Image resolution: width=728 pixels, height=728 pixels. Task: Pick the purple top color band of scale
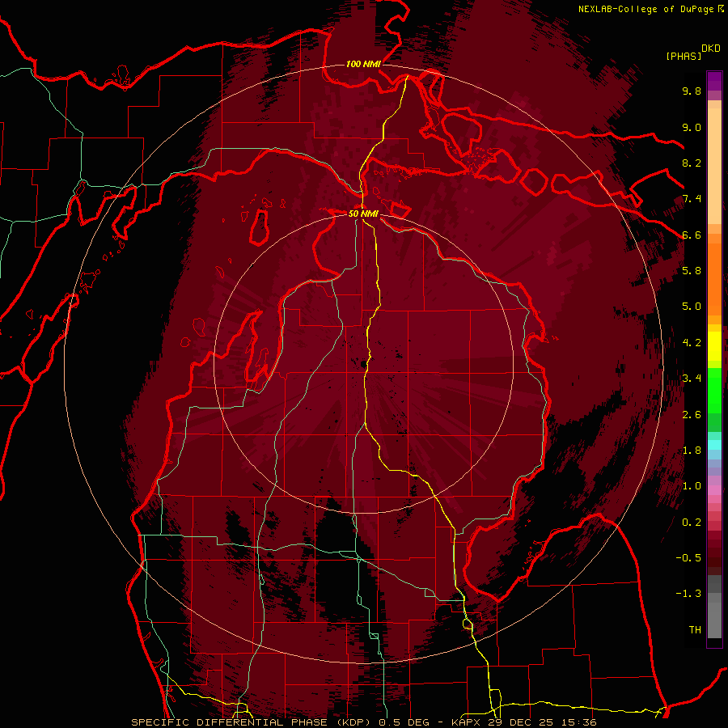[714, 81]
